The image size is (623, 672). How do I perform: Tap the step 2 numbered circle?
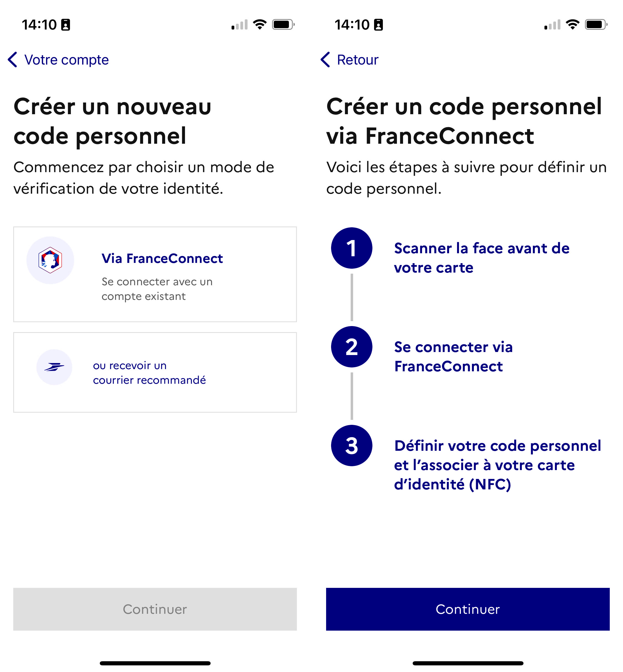point(352,347)
